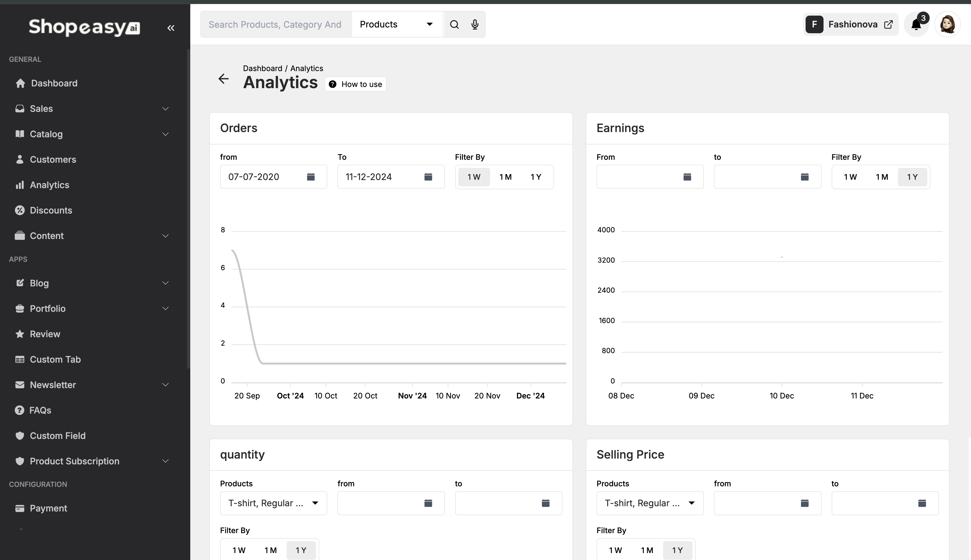Activate voice search microphone icon
The width and height of the screenshot is (971, 560).
475,25
